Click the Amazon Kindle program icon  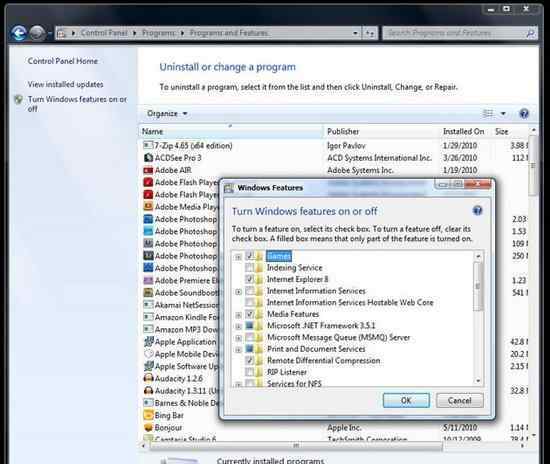click(148, 317)
